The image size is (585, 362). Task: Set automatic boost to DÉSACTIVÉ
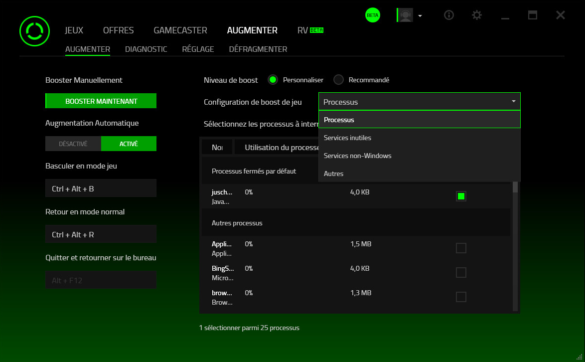point(73,144)
